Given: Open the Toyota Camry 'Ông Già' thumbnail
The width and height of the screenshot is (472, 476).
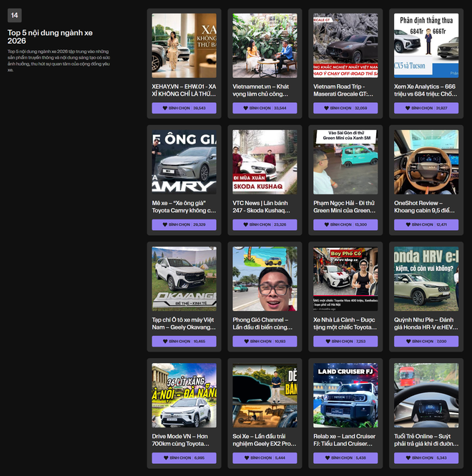Looking at the screenshot, I should [184, 162].
